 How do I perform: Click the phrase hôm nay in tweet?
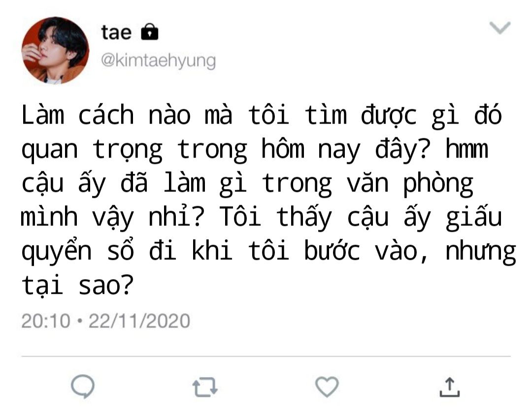pyautogui.click(x=311, y=150)
